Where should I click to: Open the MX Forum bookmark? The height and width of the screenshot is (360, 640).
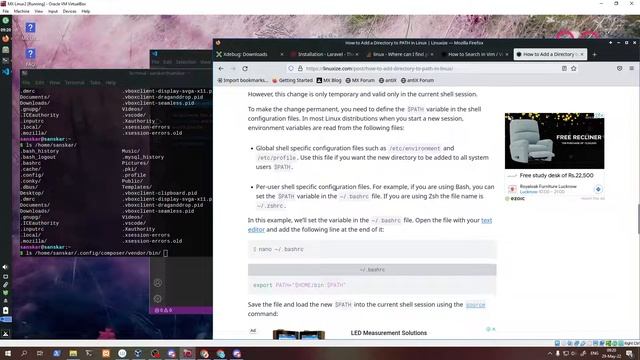tap(360, 80)
